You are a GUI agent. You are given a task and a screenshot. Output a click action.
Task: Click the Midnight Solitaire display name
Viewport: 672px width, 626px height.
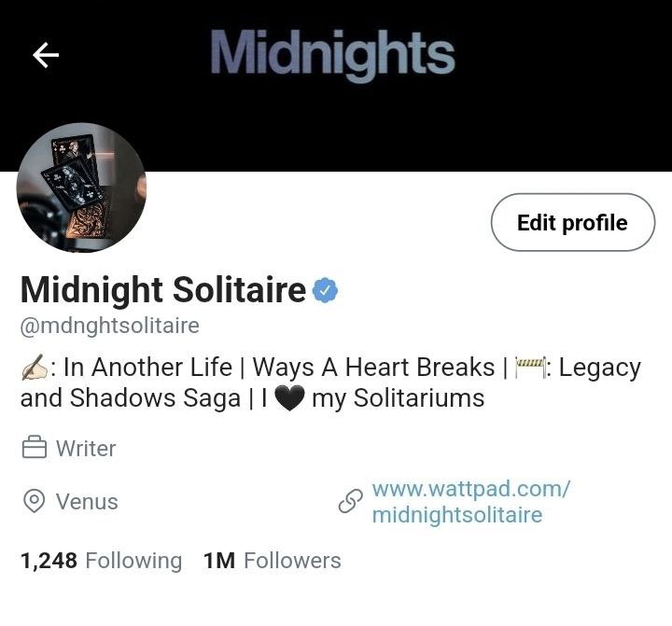tap(162, 289)
